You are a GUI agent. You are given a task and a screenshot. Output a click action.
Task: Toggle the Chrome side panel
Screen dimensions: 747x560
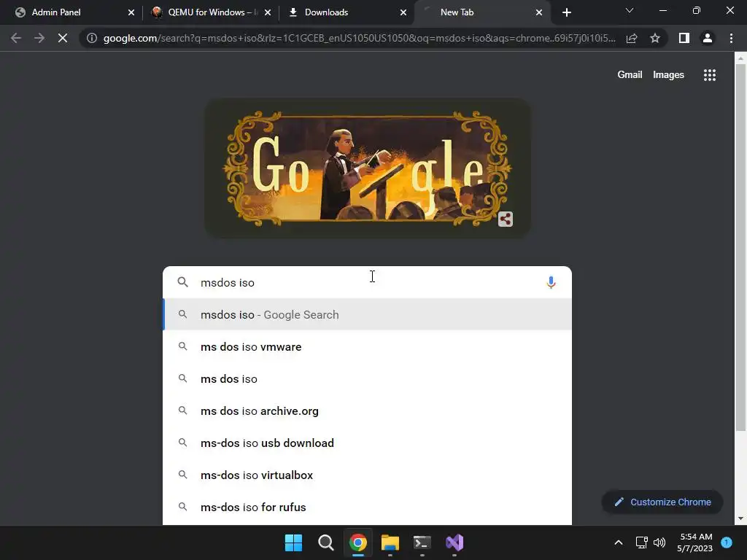684,38
